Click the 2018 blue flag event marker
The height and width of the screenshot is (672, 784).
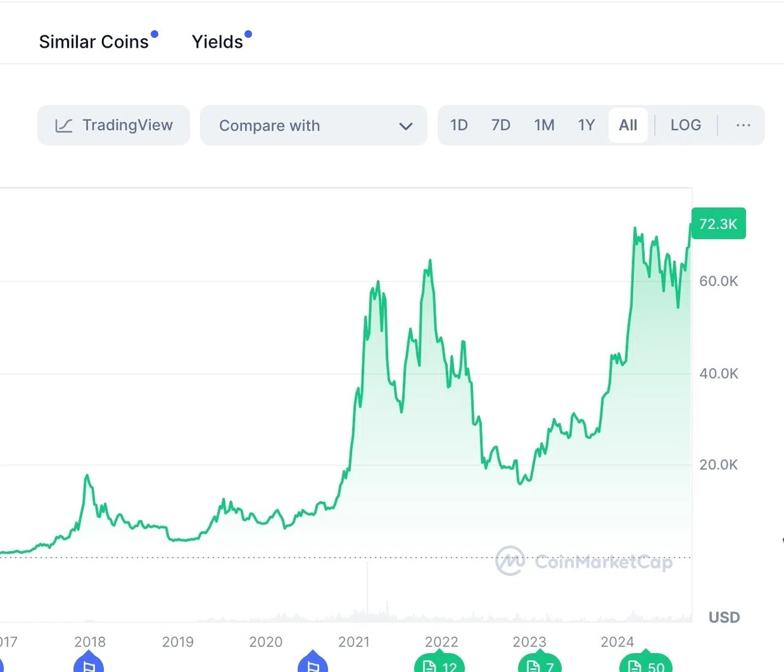coord(90,663)
